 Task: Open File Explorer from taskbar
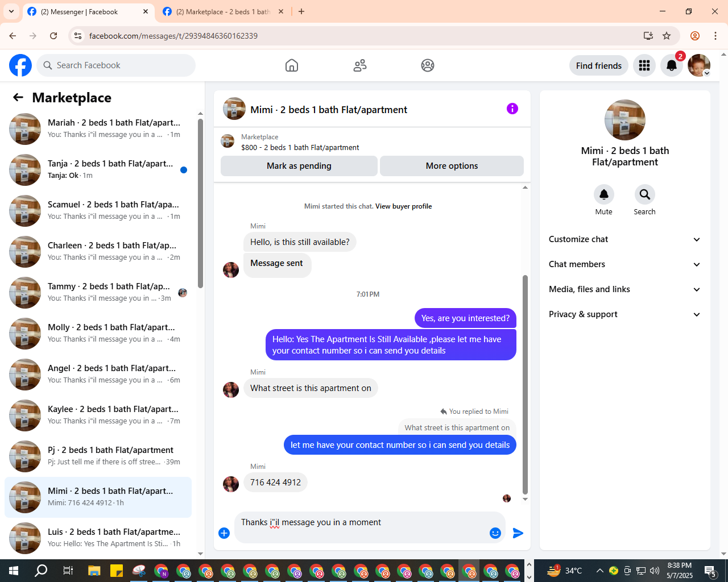click(x=94, y=571)
